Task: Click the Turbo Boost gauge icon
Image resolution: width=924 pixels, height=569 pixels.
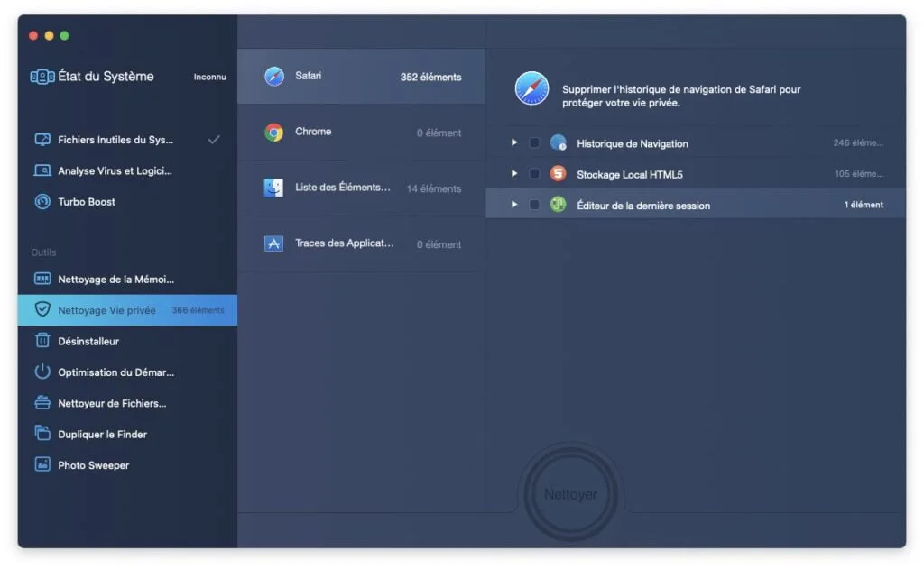Action: [x=42, y=201]
